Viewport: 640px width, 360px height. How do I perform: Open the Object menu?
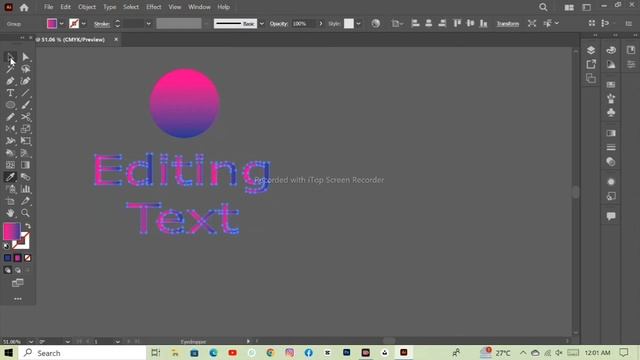point(87,7)
